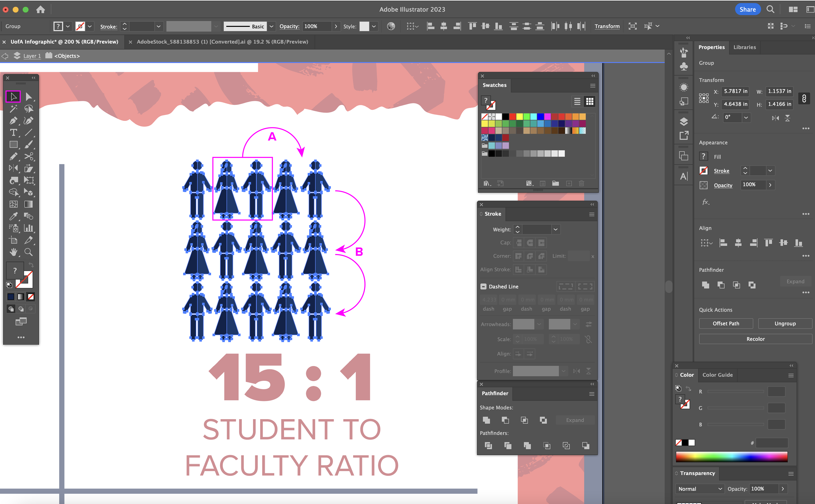This screenshot has width=815, height=504.
Task: Open the Normal blending mode dropdown
Action: [x=699, y=489]
